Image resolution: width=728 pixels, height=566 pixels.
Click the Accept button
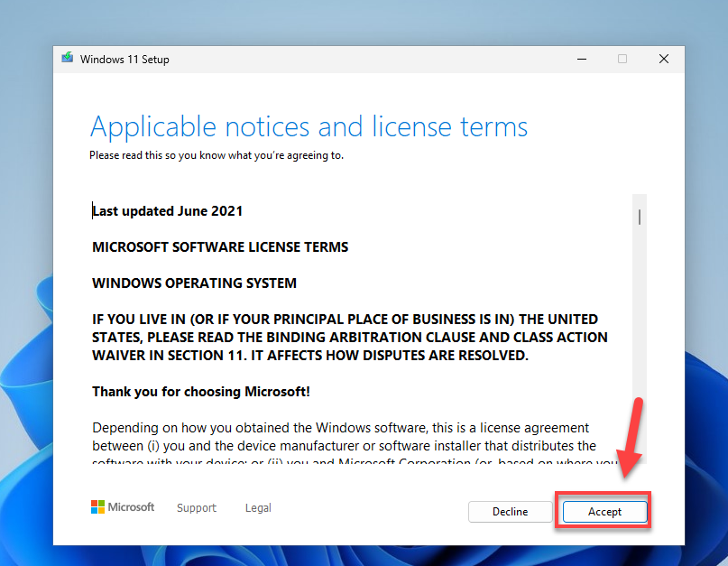(x=604, y=512)
